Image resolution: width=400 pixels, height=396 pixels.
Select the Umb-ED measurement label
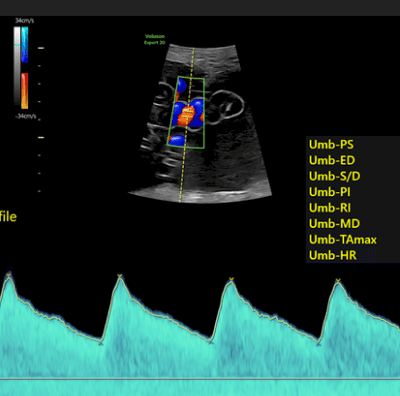click(332, 160)
